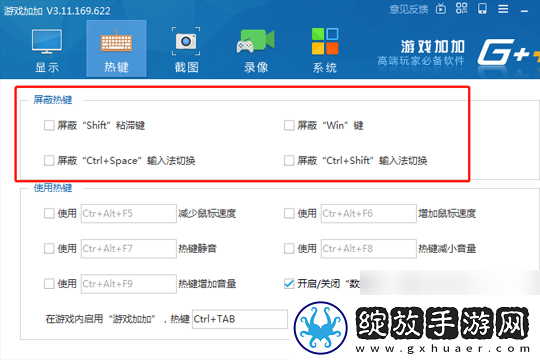This screenshot has width=540, height=360.
Task: Click the mobile phone icon in title bar
Action: click(x=482, y=9)
